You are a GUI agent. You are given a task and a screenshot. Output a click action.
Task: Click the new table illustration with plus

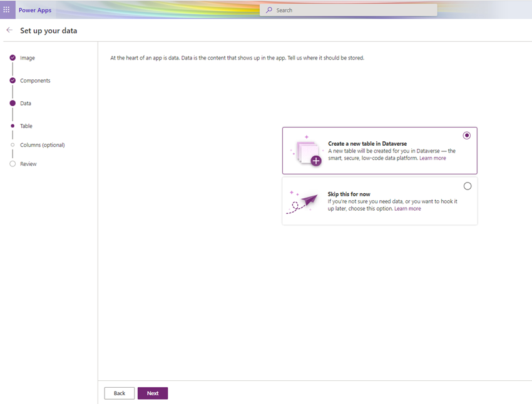tap(307, 151)
